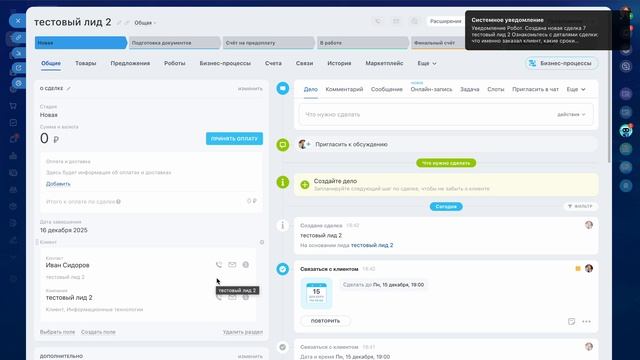This screenshot has width=640, height=360.
Task: Open Предложения tab
Action: pyautogui.click(x=130, y=63)
